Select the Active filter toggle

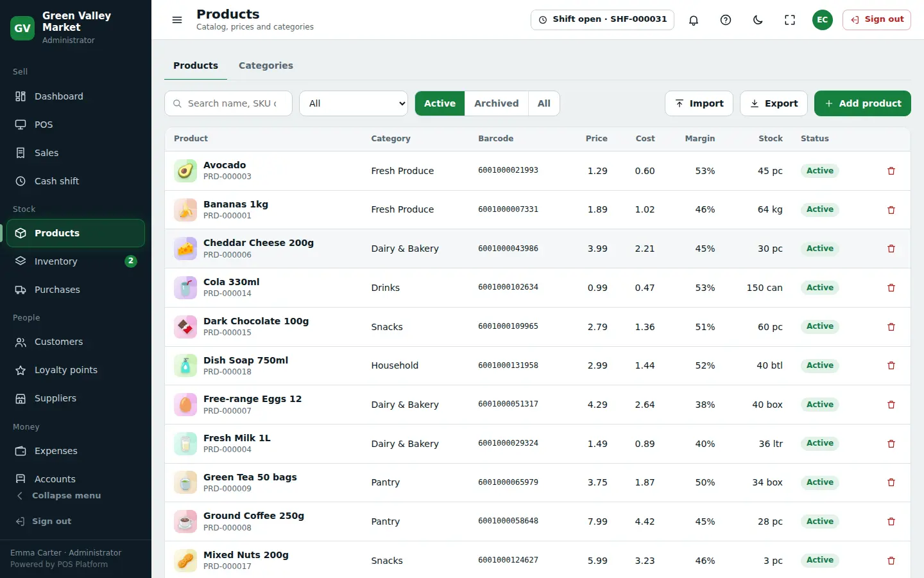click(x=440, y=103)
